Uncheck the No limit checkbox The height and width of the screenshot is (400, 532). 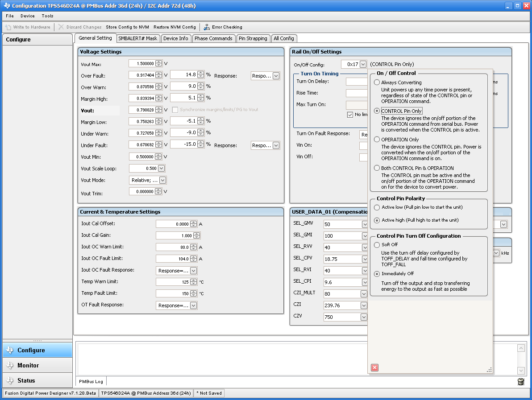click(351, 115)
